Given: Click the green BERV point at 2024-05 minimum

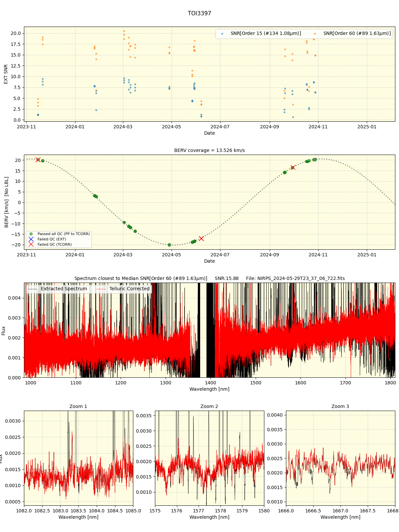Looking at the screenshot, I should pyautogui.click(x=169, y=245).
